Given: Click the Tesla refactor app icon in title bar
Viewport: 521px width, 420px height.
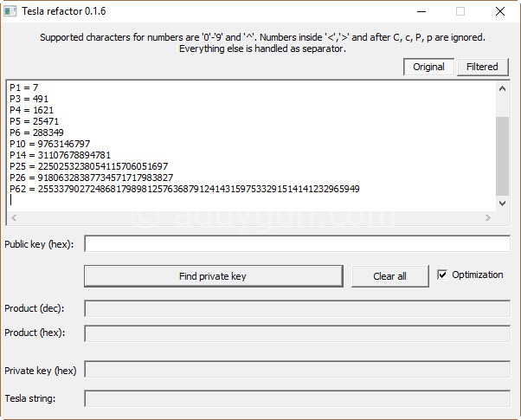Looking at the screenshot, I should 10,11.
